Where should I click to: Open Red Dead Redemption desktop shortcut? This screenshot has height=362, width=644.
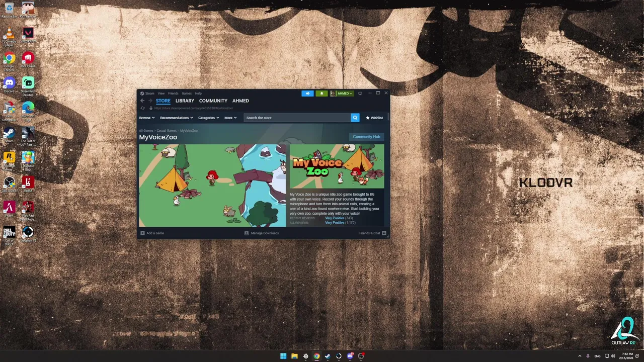tap(28, 211)
